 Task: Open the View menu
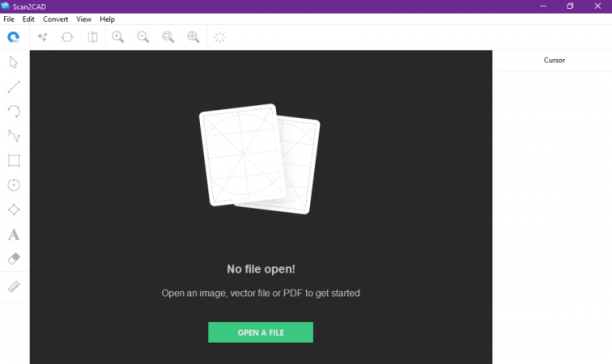click(x=84, y=19)
